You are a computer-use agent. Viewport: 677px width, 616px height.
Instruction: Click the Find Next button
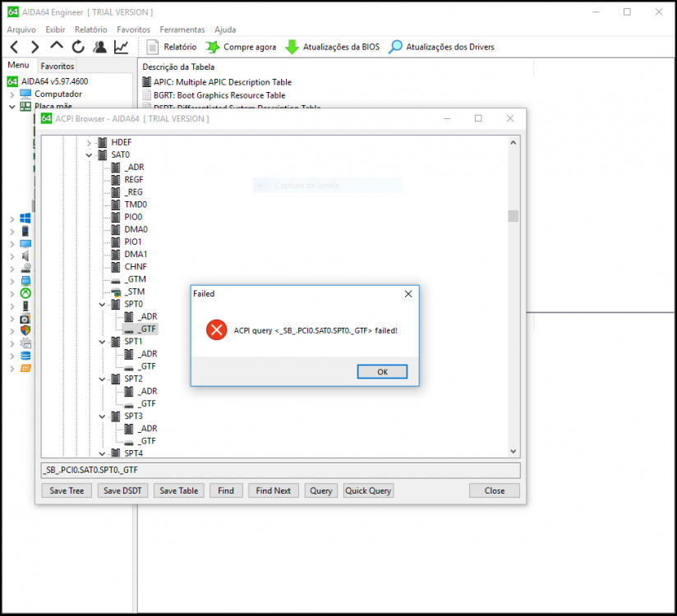tap(274, 490)
